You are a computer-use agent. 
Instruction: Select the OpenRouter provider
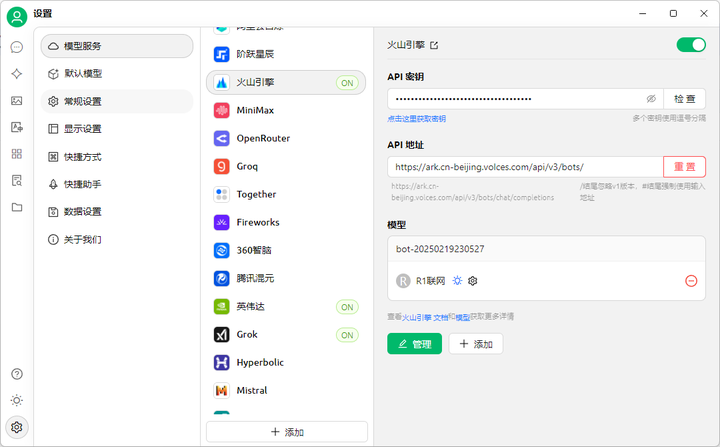286,138
